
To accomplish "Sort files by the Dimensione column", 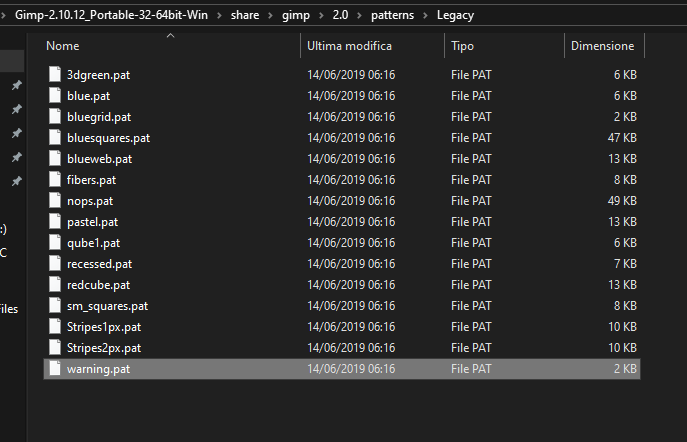I will click(605, 46).
